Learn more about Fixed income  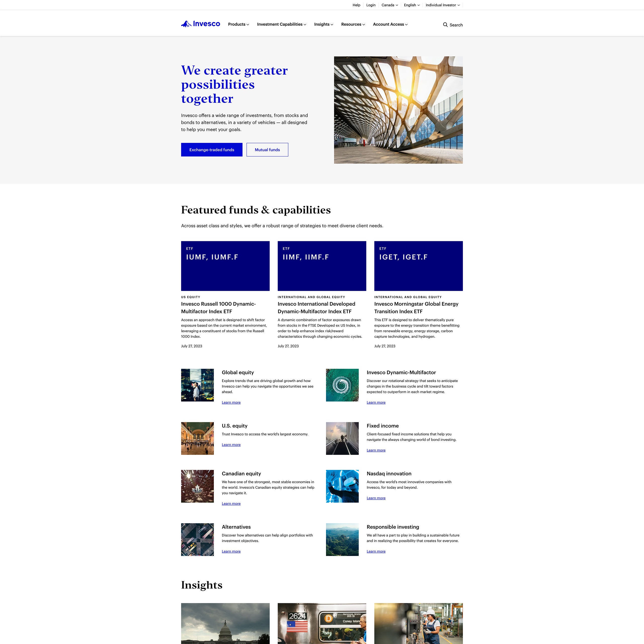(x=376, y=450)
